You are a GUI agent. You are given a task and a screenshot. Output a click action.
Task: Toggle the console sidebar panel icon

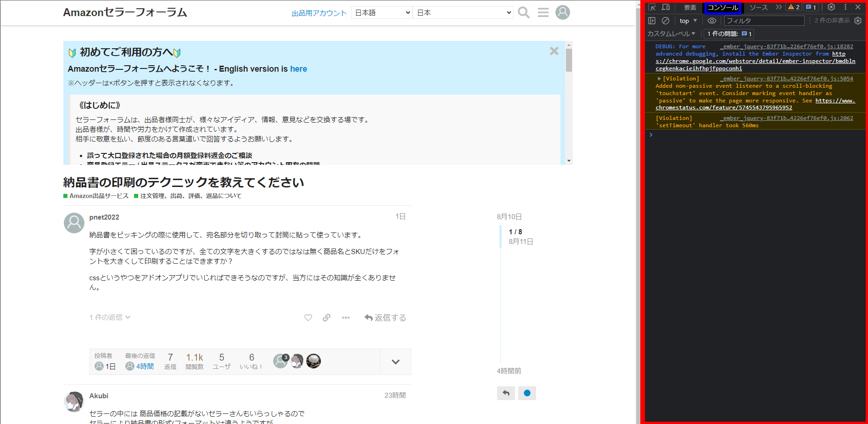click(x=652, y=21)
